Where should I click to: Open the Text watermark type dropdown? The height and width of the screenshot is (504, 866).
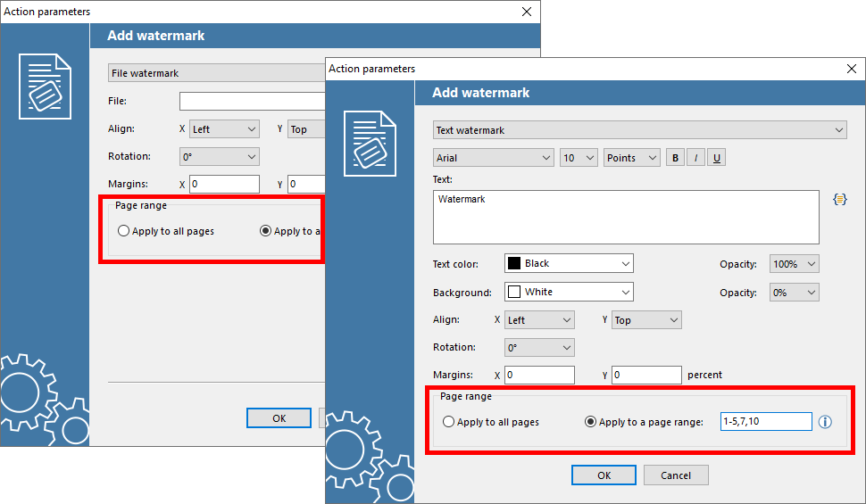point(639,130)
